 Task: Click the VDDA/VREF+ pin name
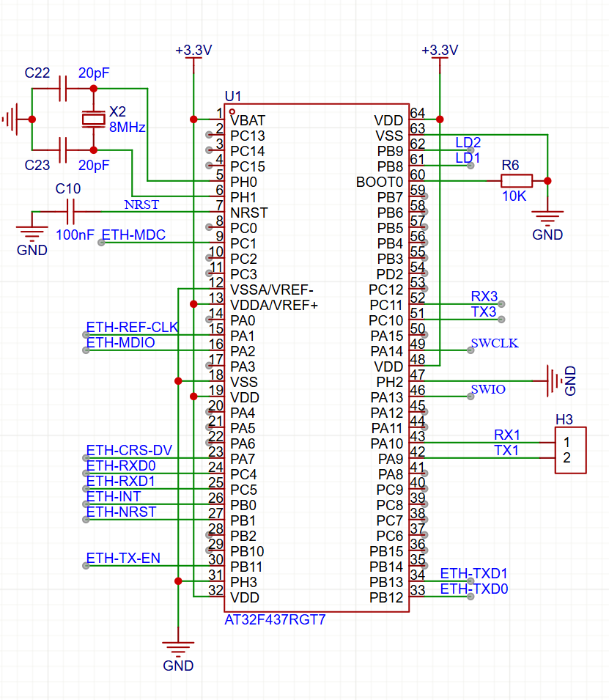coord(274,306)
